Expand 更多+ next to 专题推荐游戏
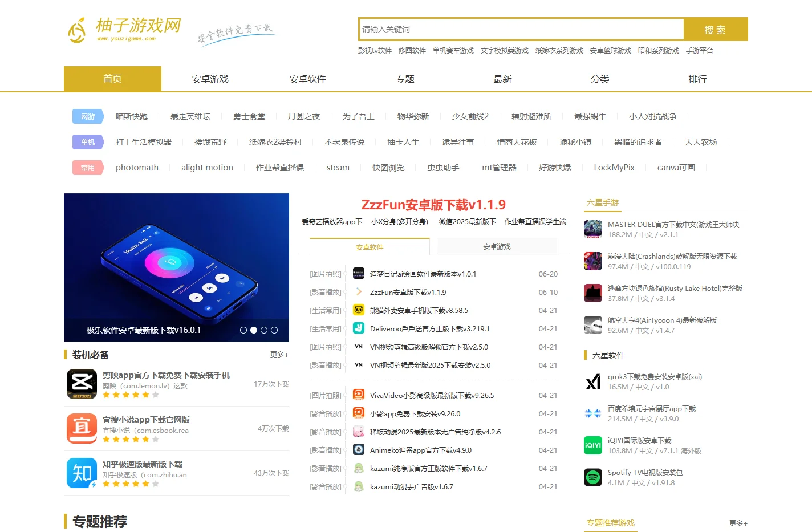This screenshot has width=812, height=532. (738, 523)
